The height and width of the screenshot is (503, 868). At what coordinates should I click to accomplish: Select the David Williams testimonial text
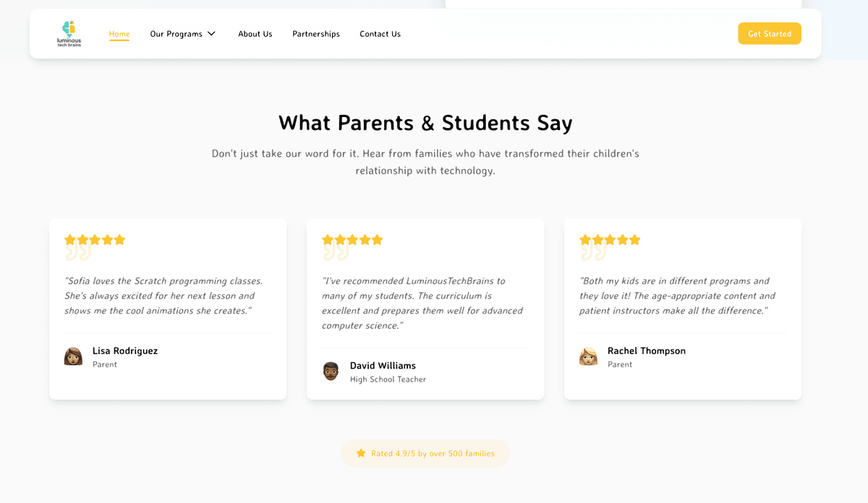[422, 303]
